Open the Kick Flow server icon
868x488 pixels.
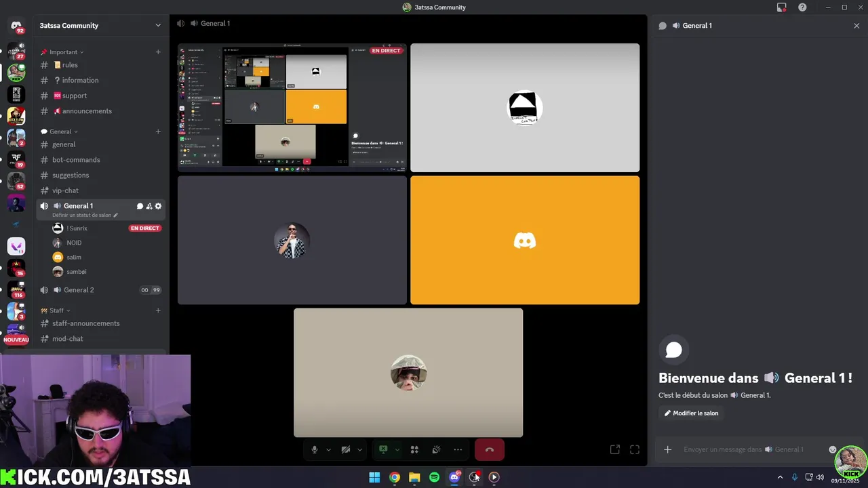[16, 116]
